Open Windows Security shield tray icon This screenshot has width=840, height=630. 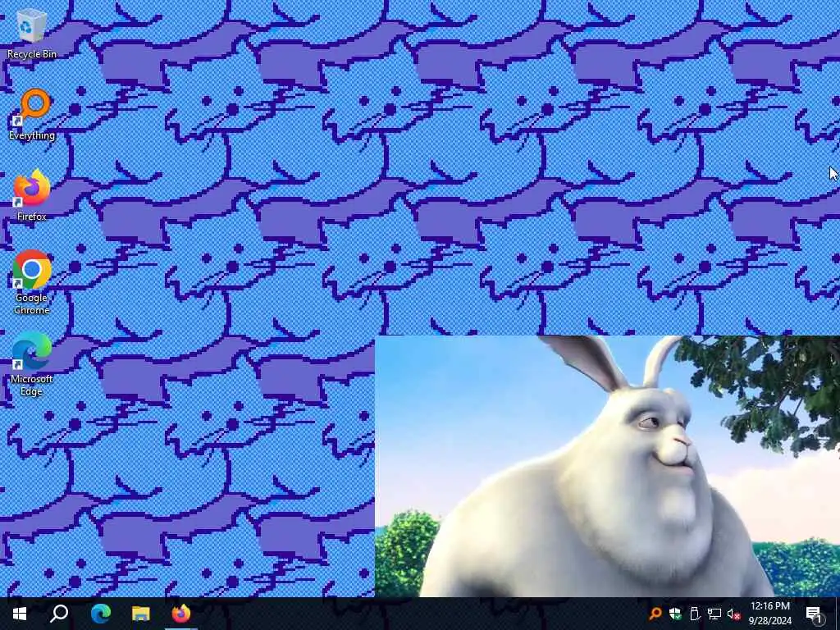(x=675, y=614)
